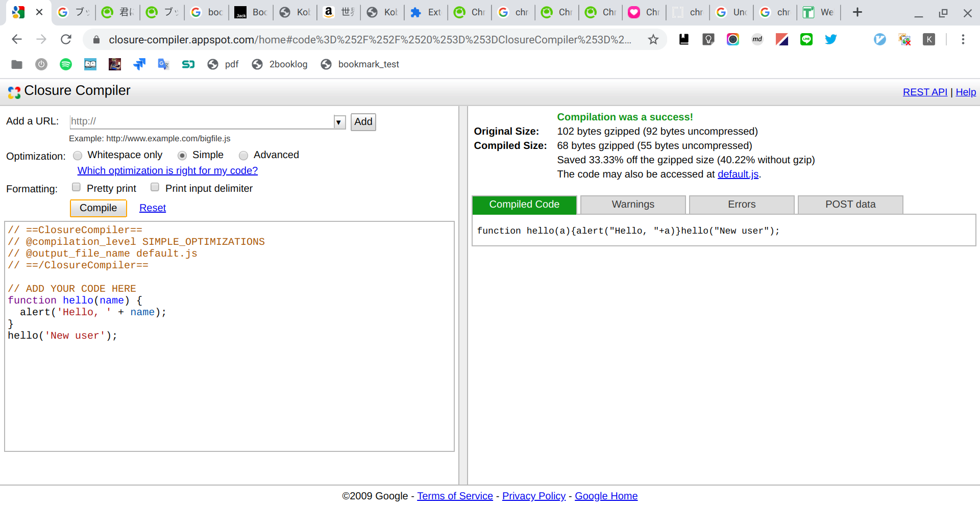Open the green SD logo bookmark
Viewport: 980px width, 508px height.
[188, 64]
